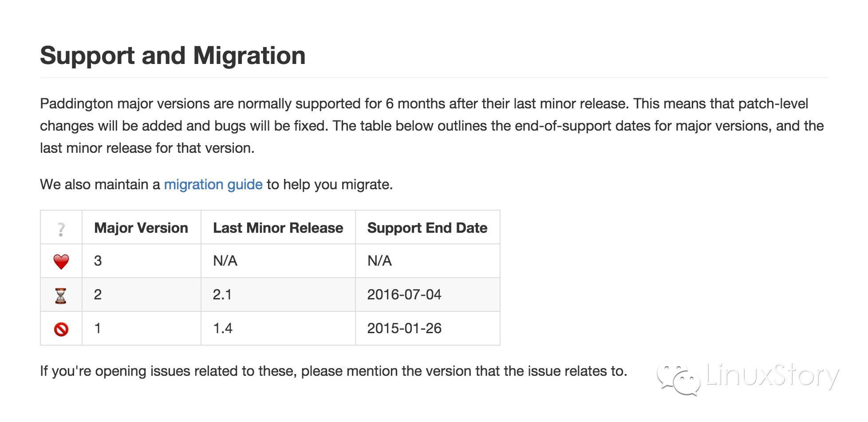Click the Support and Migration heading
Image resolution: width=868 pixels, height=422 pixels.
click(x=173, y=56)
